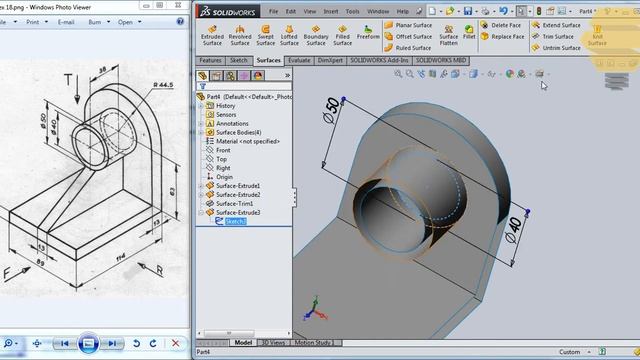Expand the Surface-Extrude2 feature

(201, 195)
